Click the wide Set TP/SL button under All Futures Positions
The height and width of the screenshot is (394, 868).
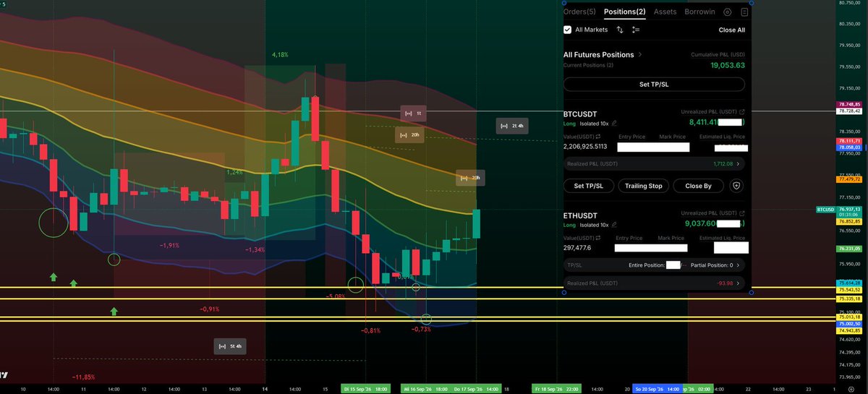(x=654, y=84)
